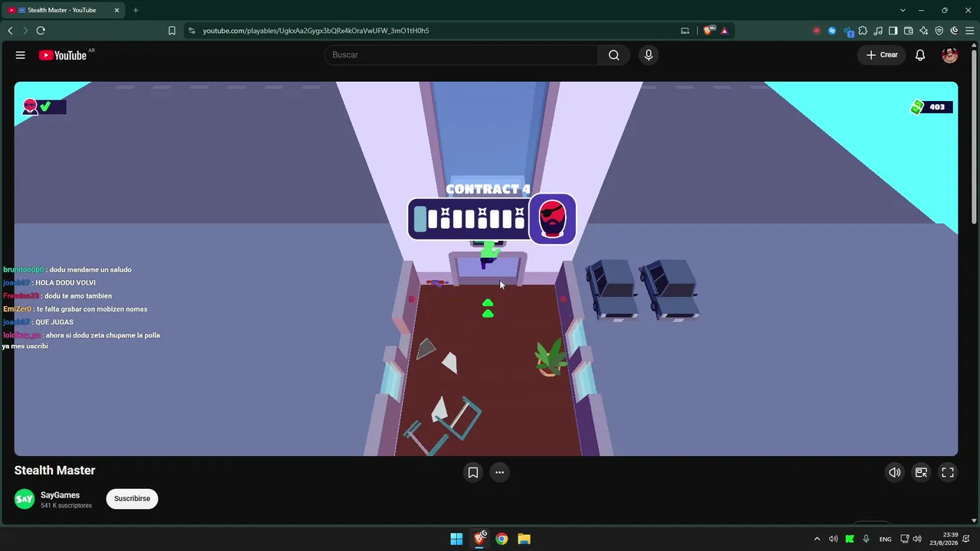Open Leo AI sparkle icon

(x=923, y=31)
